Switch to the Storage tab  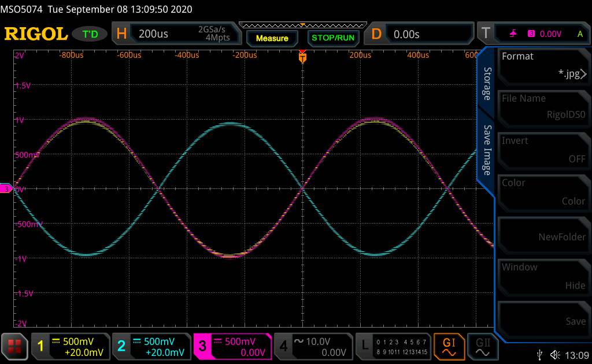tap(487, 83)
